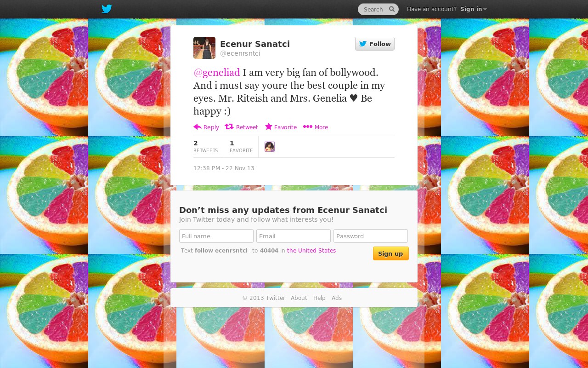Mark the tweet as Favorite
Viewport: 588px width, 368px height.
pyautogui.click(x=281, y=127)
